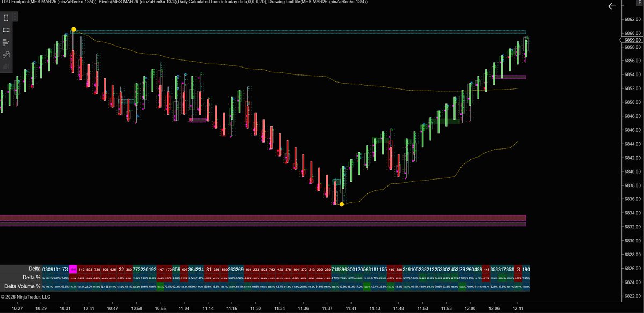
Task: Click the last Delta cell showing 190
Action: [526, 269]
